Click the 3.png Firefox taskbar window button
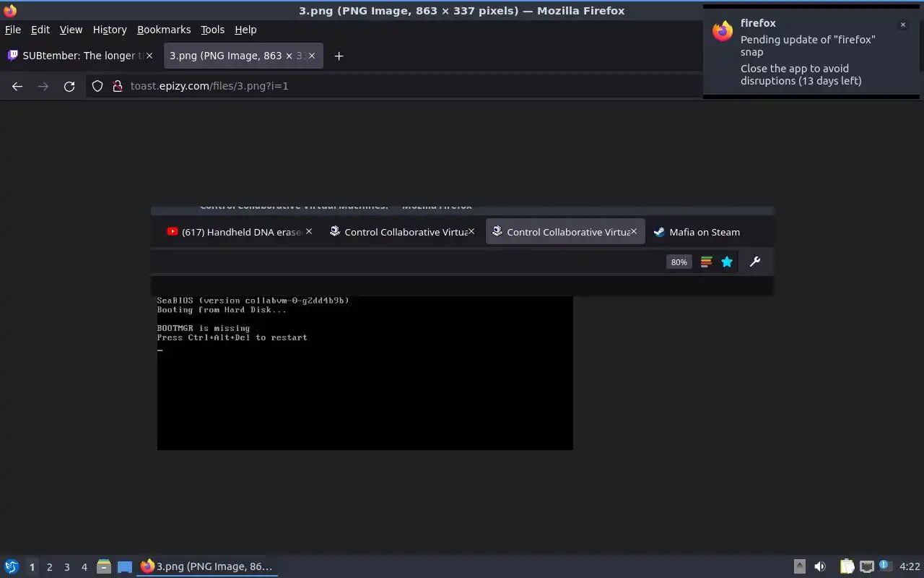The height and width of the screenshot is (578, 924). (x=207, y=566)
